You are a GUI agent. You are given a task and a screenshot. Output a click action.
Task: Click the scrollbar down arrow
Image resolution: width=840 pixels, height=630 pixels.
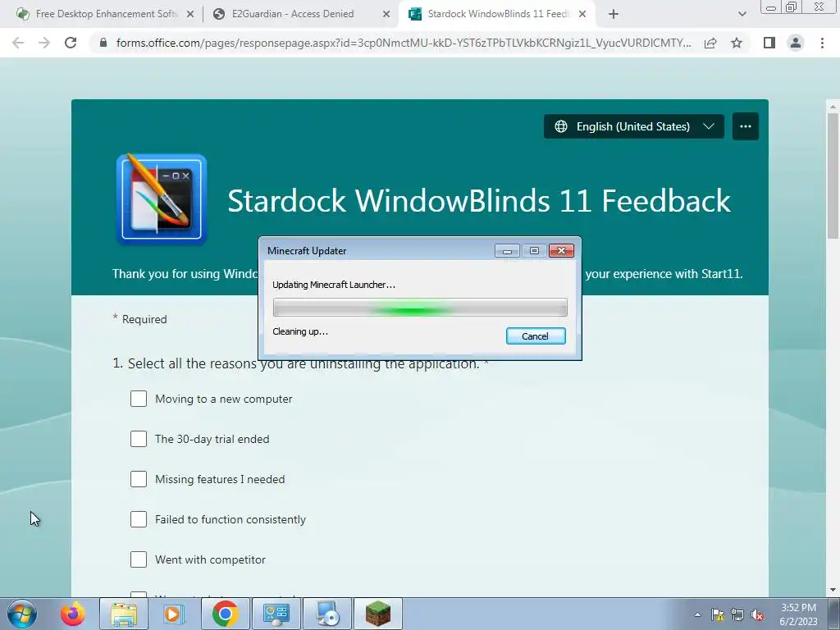[833, 591]
